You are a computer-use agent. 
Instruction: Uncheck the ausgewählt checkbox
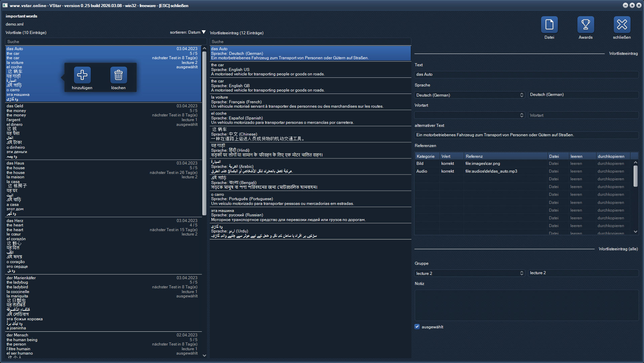tap(417, 326)
